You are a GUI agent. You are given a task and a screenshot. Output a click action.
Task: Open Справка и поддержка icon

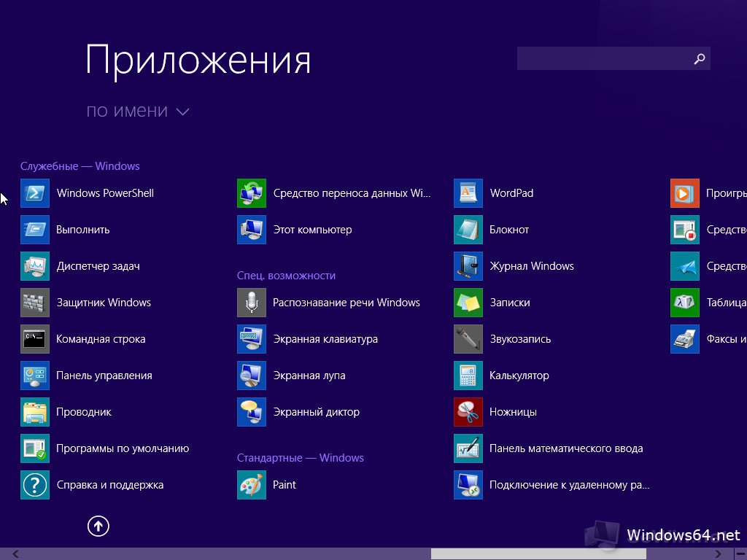point(35,485)
